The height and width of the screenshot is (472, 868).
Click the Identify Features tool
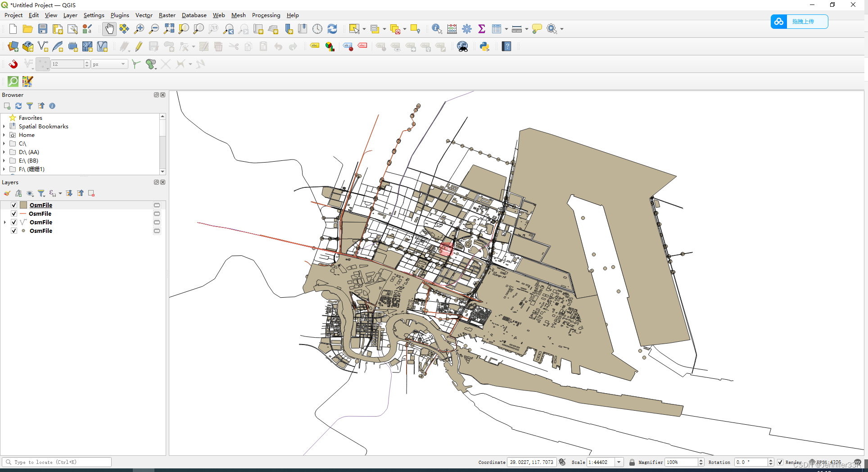click(436, 28)
